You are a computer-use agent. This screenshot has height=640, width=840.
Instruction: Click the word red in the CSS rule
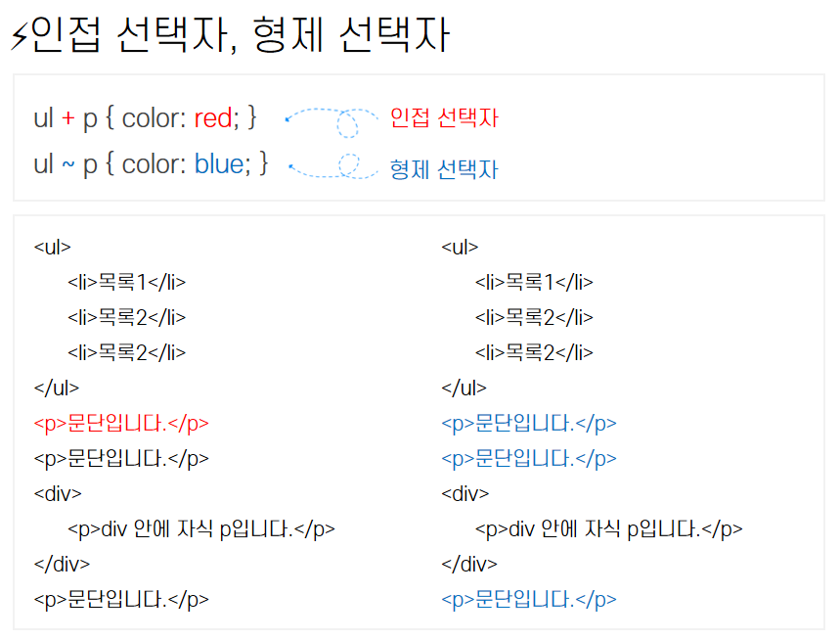[212, 118]
